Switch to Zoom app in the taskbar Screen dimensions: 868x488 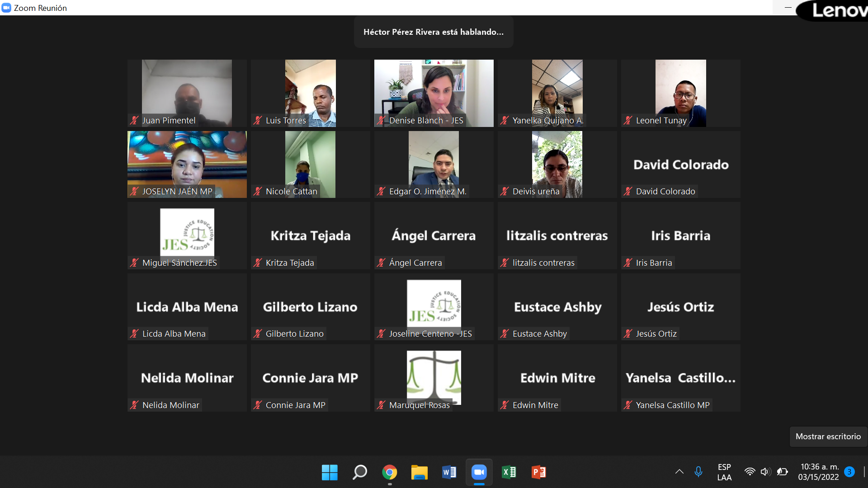(x=479, y=472)
